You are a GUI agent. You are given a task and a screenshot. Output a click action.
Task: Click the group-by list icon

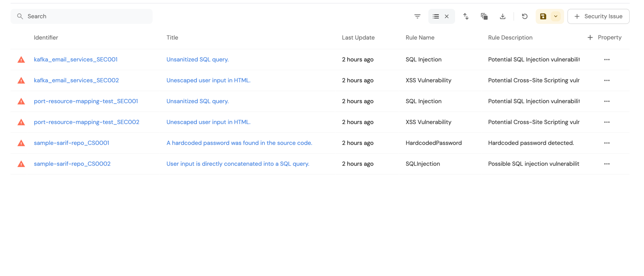[436, 16]
